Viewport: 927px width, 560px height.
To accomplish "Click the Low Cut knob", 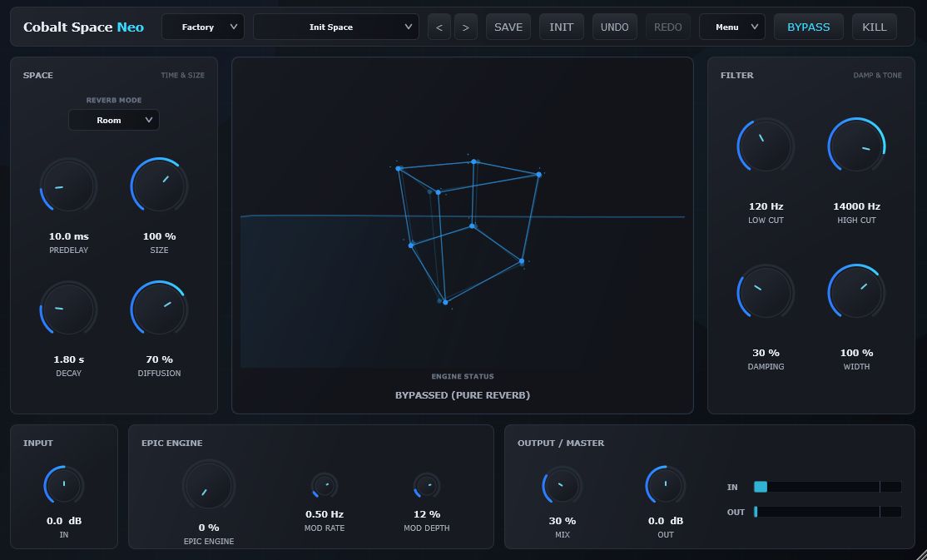I will pyautogui.click(x=766, y=146).
